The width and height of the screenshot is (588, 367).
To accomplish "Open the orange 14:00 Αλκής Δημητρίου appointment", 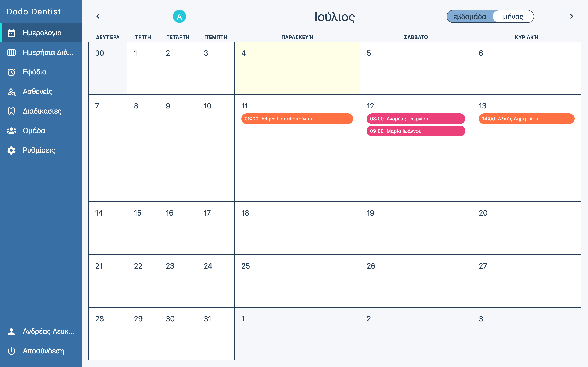I will tap(526, 119).
